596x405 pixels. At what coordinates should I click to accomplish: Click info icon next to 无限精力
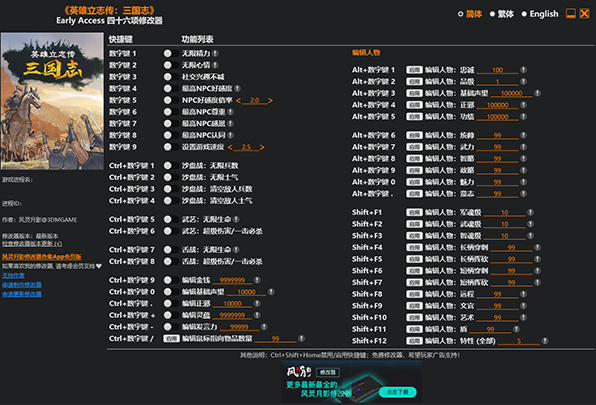[215, 54]
